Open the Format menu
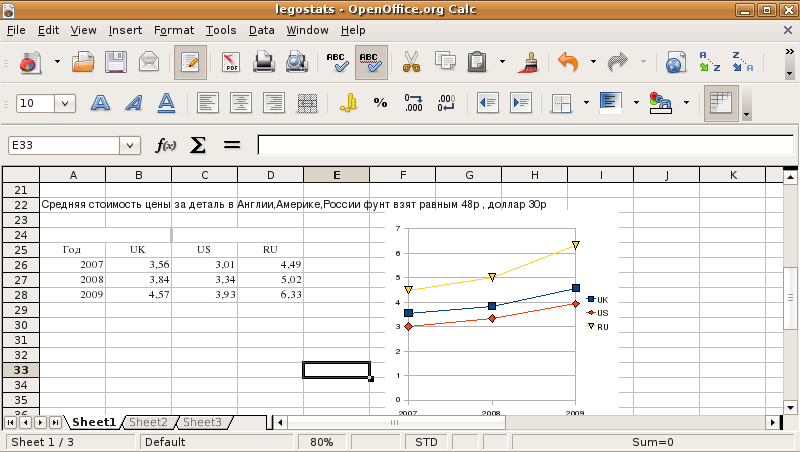 174,31
